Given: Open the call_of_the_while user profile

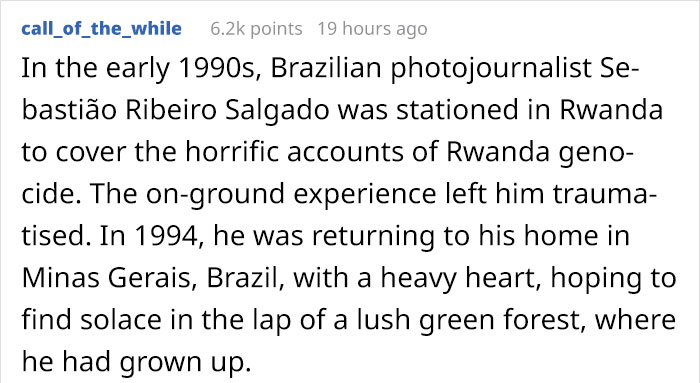Looking at the screenshot, I should click(x=101, y=29).
